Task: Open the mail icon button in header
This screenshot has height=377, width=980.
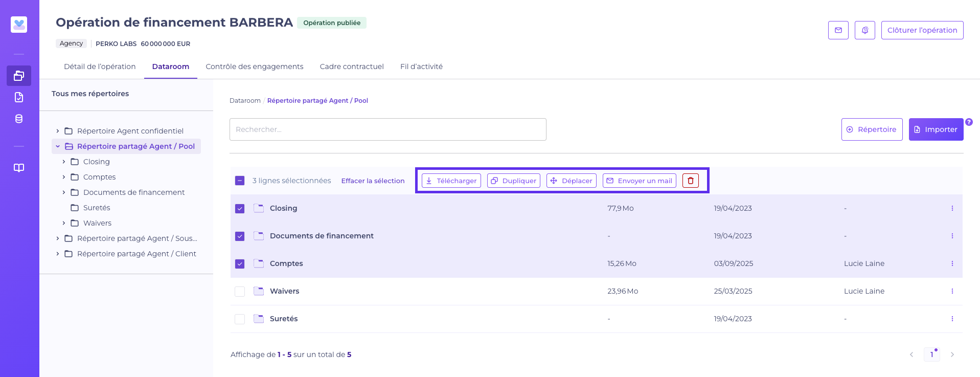Action: tap(838, 30)
